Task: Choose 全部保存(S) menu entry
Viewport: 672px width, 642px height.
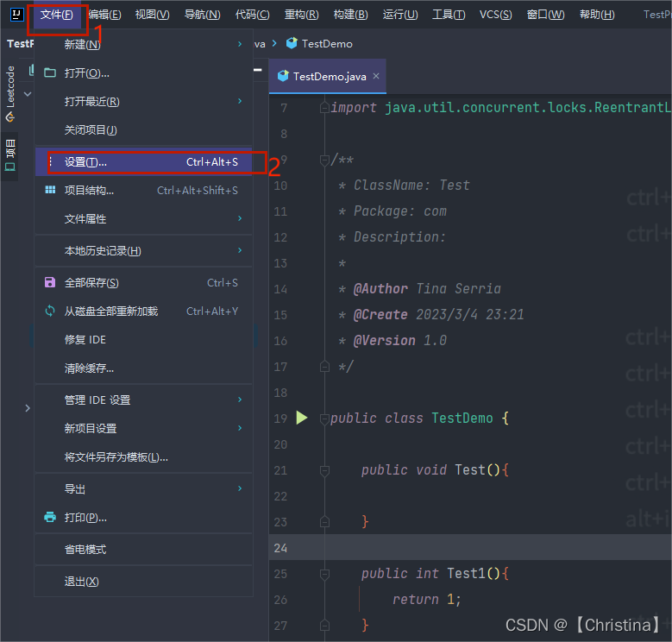Action: coord(143,282)
